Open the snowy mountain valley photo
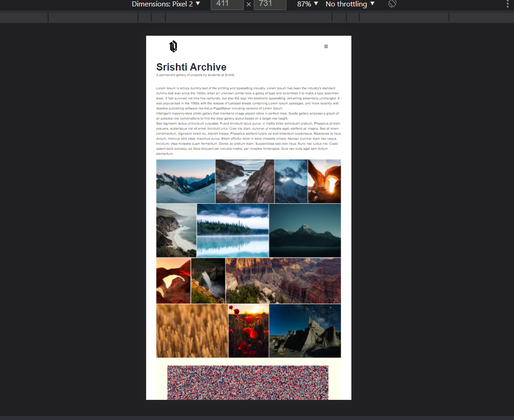Image resolution: width=514 pixels, height=420 pixels. pos(186,181)
